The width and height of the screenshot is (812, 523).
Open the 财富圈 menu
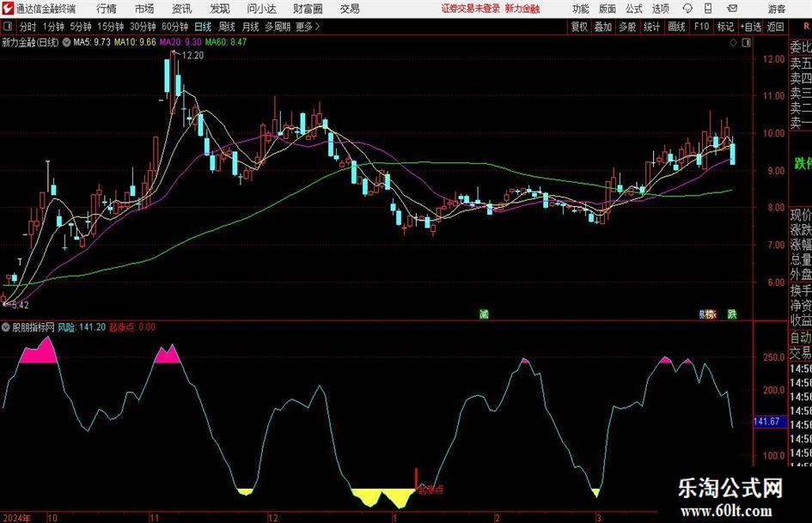[x=308, y=9]
